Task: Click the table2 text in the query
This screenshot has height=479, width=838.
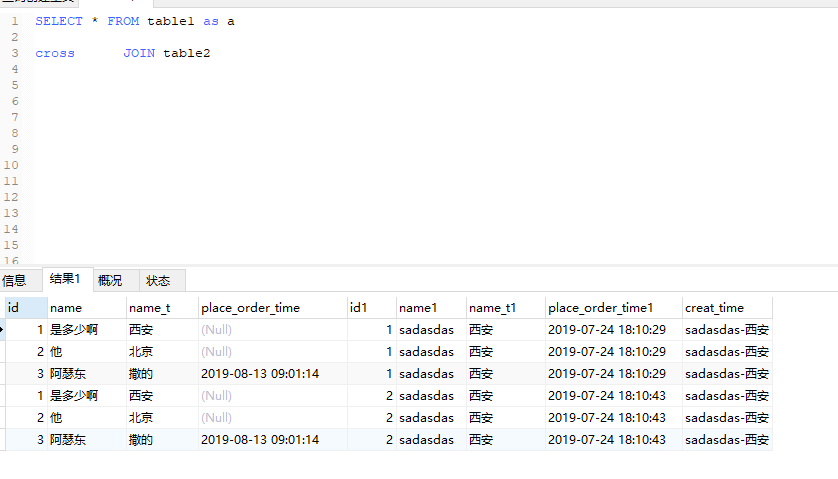Action: (187, 53)
